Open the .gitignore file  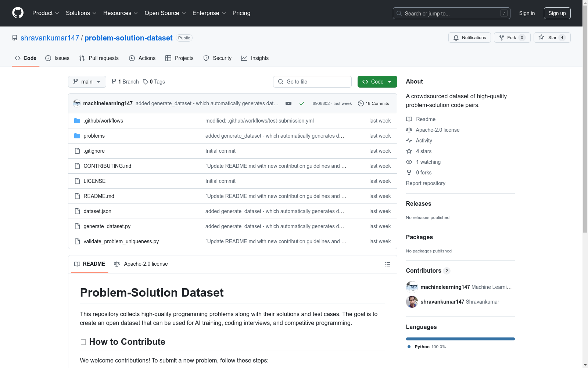tap(94, 151)
